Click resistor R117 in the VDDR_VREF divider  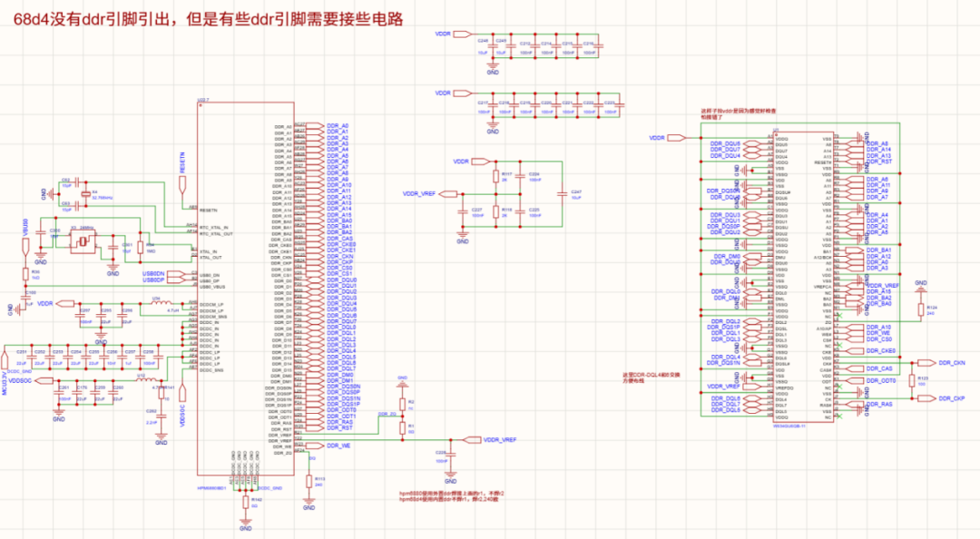coord(495,177)
